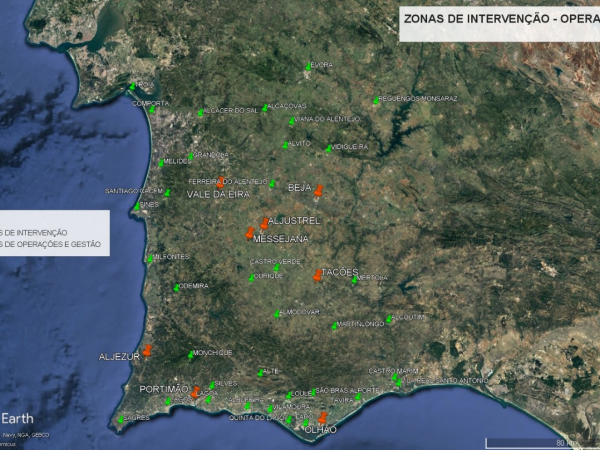Select the green marker at Vilamoura
The height and width of the screenshot is (450, 600).
tap(270, 409)
